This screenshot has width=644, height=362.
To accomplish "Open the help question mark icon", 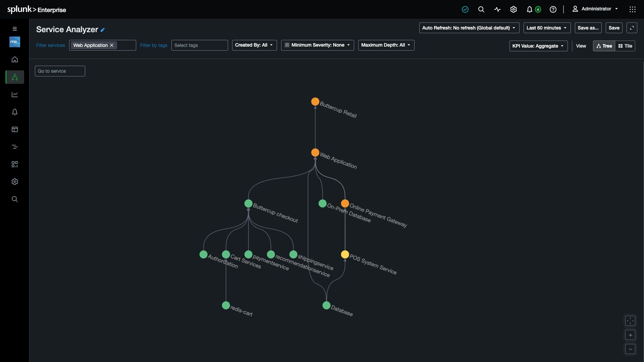I will (553, 9).
